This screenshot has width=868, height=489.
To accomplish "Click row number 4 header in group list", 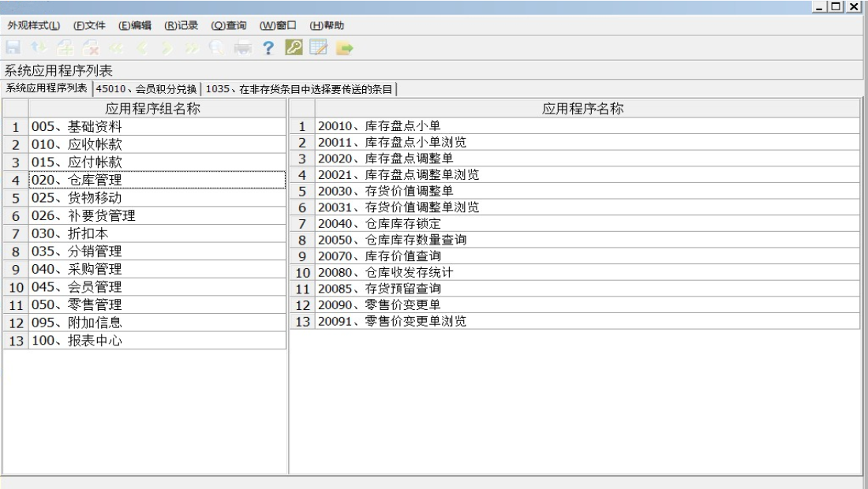I will (16, 180).
